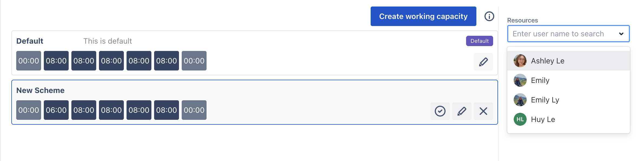The width and height of the screenshot is (644, 161).
Task: Click the info icon beside Create working capacity
Action: pos(489,16)
